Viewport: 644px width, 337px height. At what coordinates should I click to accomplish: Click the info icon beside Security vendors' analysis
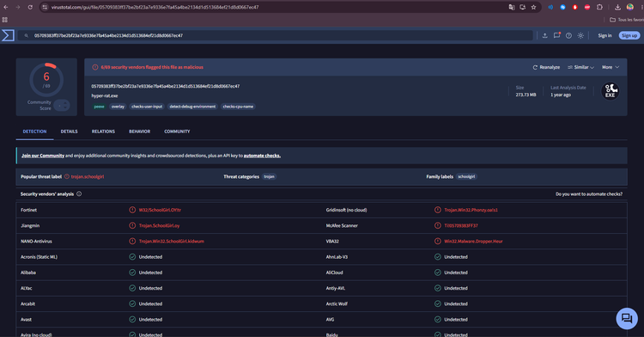click(79, 194)
